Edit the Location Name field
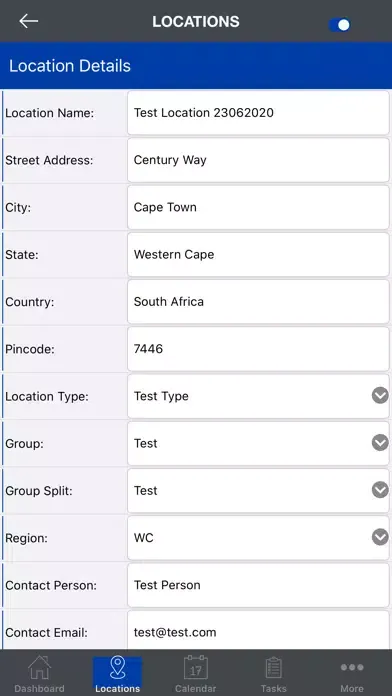The width and height of the screenshot is (392, 696). pos(258,113)
